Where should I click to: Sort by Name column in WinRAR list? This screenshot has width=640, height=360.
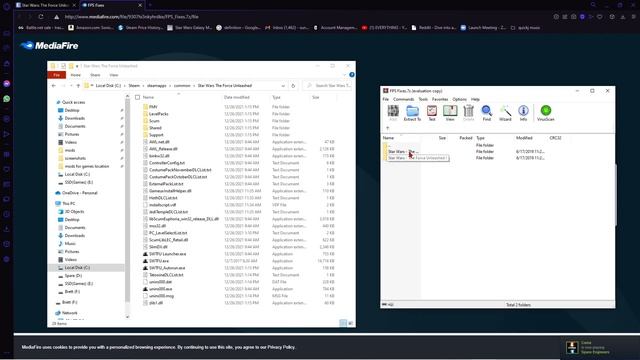click(389, 138)
